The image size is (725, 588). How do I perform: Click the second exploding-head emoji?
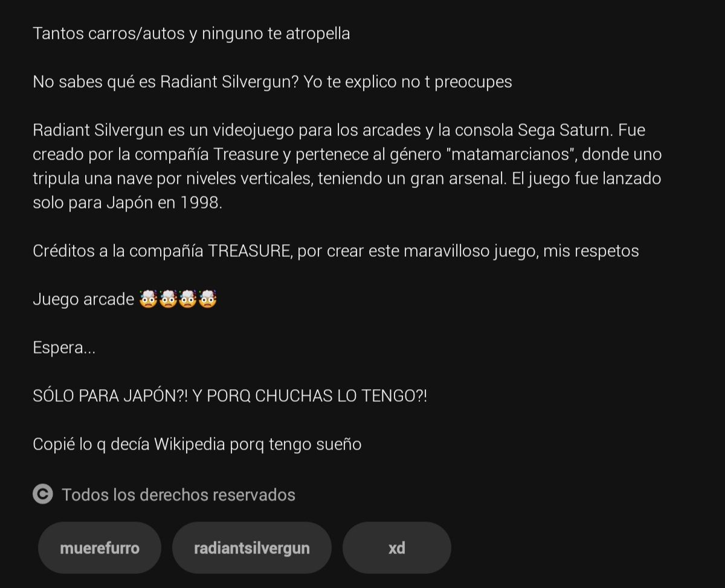tap(168, 299)
